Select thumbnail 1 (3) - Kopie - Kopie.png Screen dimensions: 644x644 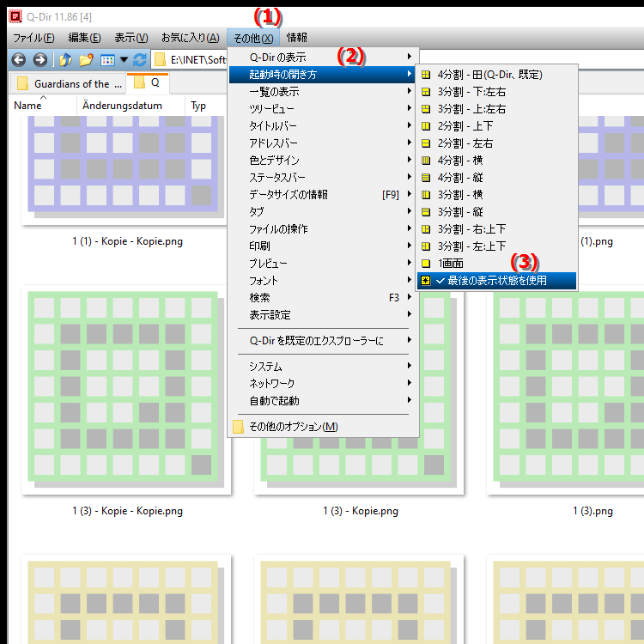tap(126, 390)
